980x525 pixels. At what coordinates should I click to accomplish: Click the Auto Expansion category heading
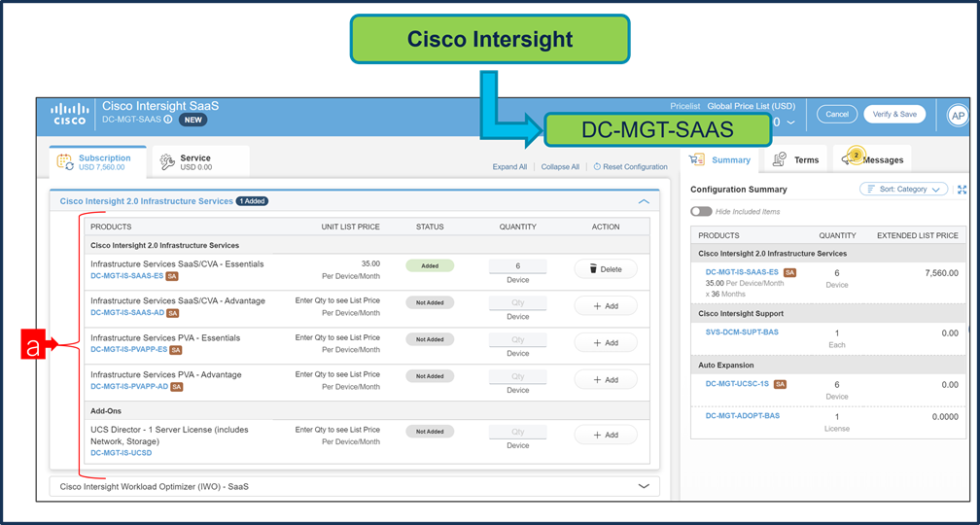click(x=725, y=365)
